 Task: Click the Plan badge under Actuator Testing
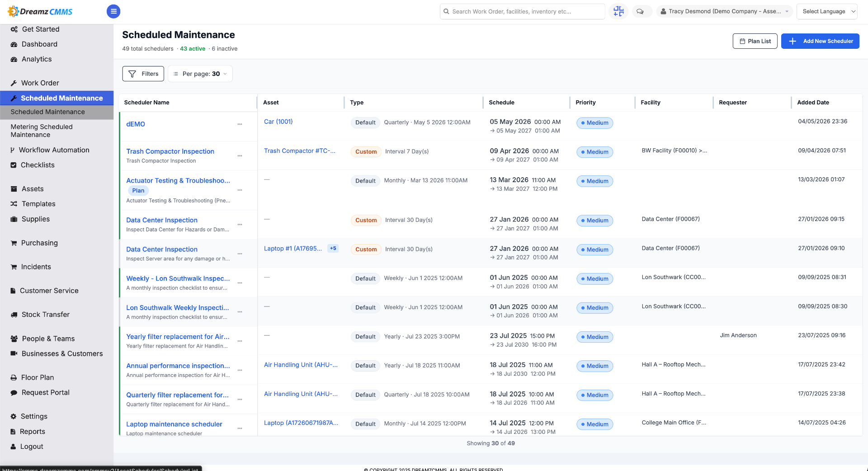point(138,191)
